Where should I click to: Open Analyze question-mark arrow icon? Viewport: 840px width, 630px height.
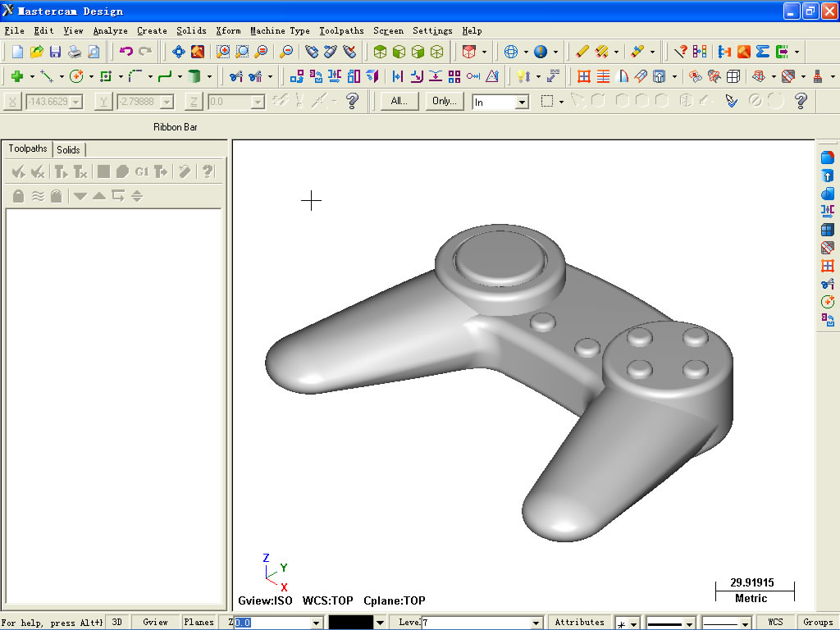[x=680, y=52]
